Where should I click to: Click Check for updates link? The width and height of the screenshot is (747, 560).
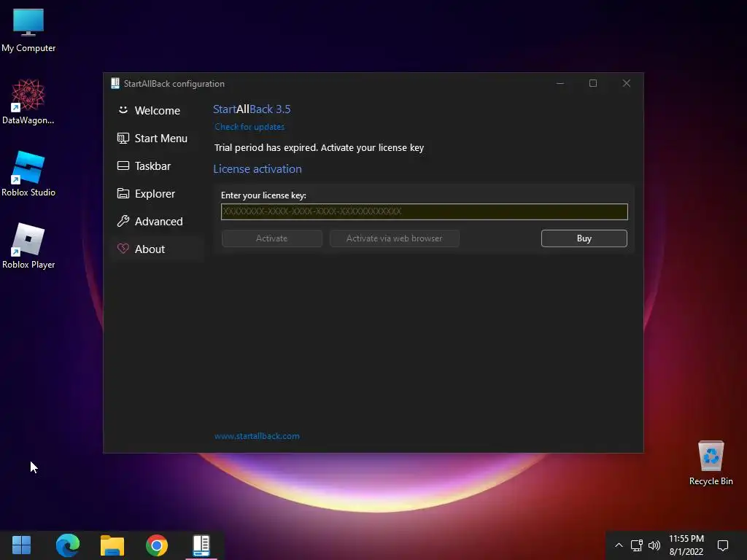249,127
